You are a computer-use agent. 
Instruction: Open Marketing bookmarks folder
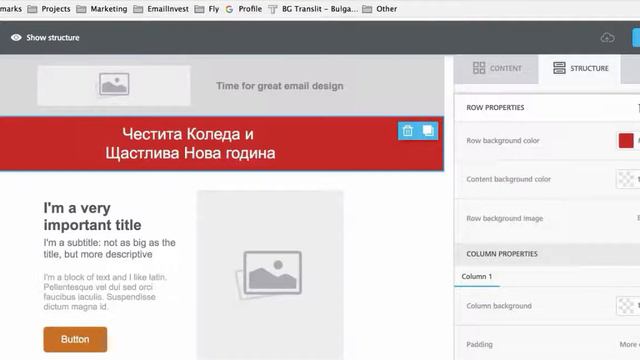102,9
